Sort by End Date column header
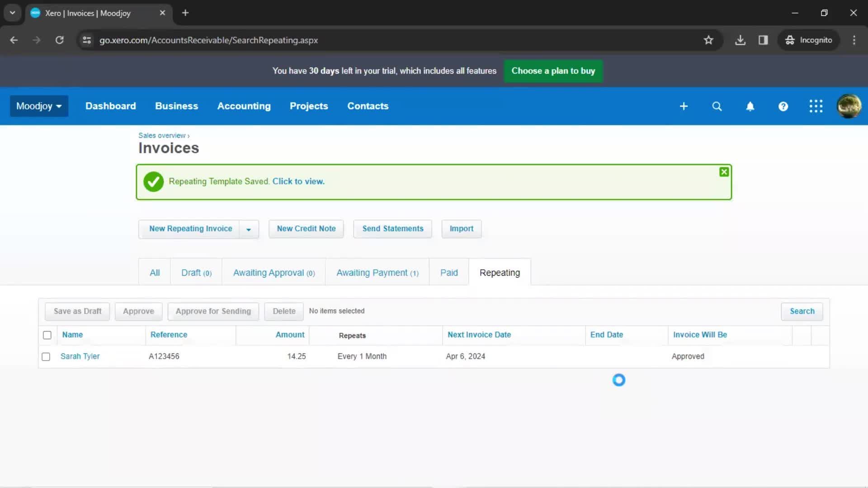The image size is (868, 488). click(x=606, y=335)
